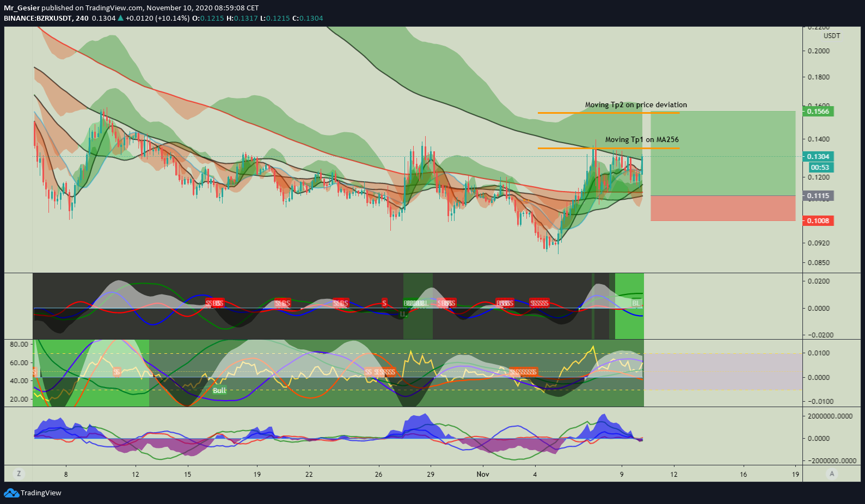The width and height of the screenshot is (865, 504).
Task: Click the 0.1400 price axis level
Action: pyautogui.click(x=819, y=140)
